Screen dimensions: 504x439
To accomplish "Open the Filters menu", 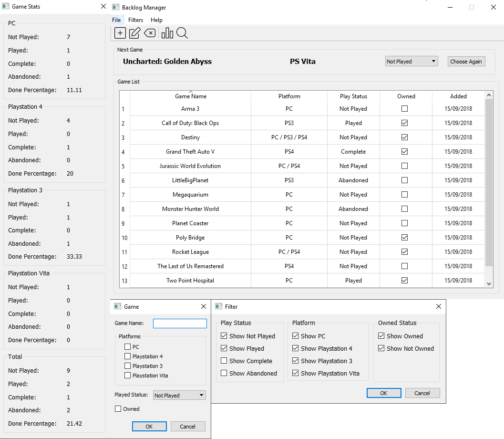I will pyautogui.click(x=135, y=20).
